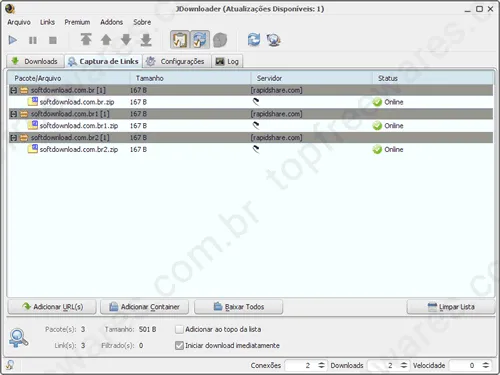Image resolution: width=500 pixels, height=375 pixels.
Task: Click the JDownloader app icon in title bar
Action: [x=10, y=9]
